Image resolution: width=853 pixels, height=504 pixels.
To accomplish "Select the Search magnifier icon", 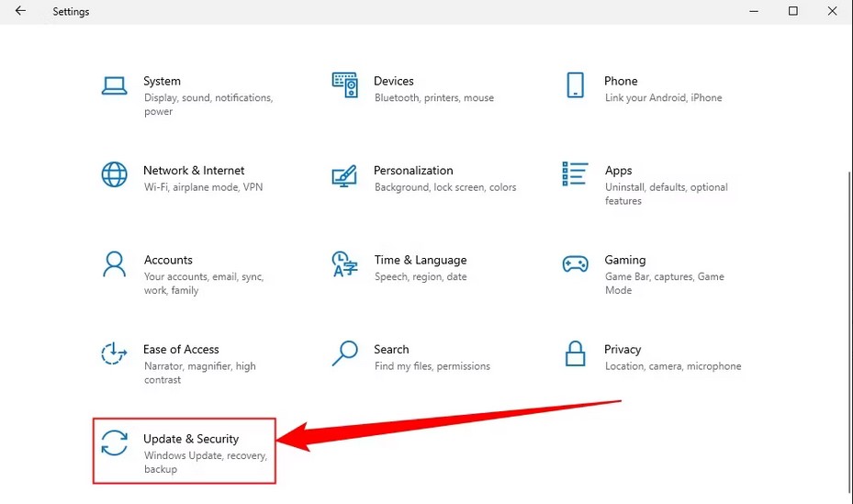I will [345, 353].
